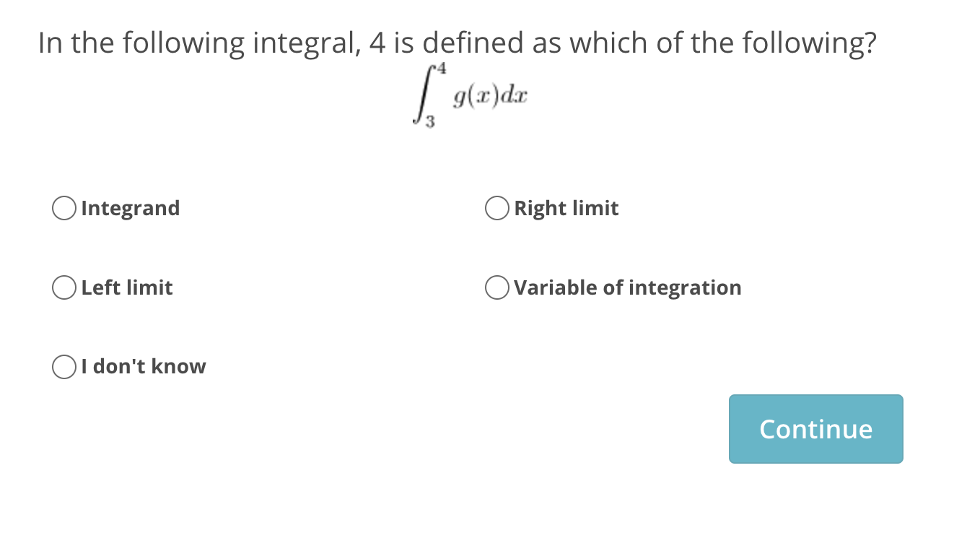Select the Left limit radio button

64,287
